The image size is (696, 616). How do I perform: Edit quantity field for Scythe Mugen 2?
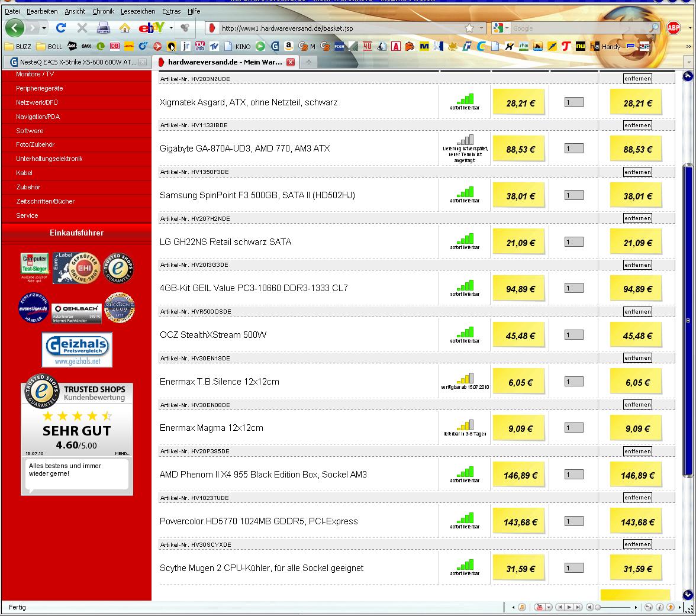point(574,567)
